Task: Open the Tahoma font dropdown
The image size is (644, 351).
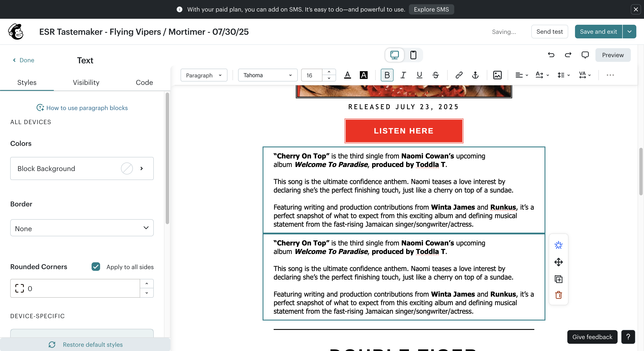Action: [x=267, y=75]
